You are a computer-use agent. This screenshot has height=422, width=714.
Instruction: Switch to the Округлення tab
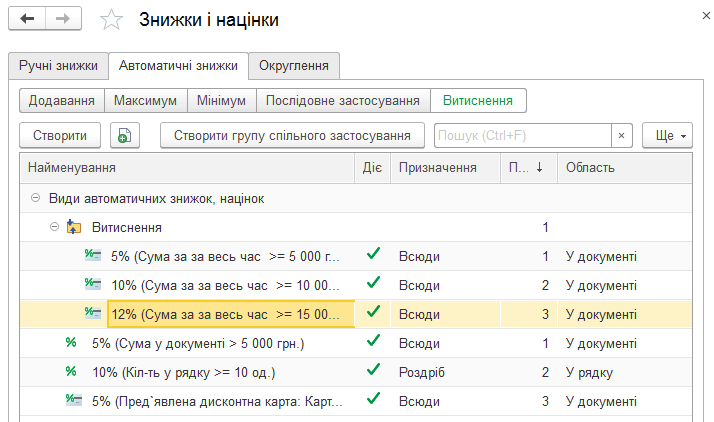click(x=294, y=66)
